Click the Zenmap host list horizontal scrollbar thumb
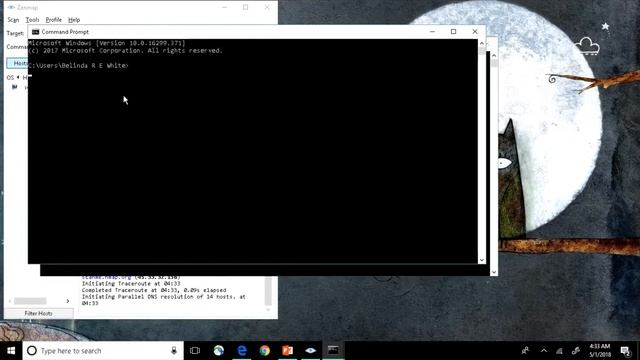The width and height of the screenshot is (640, 360). click(30, 301)
